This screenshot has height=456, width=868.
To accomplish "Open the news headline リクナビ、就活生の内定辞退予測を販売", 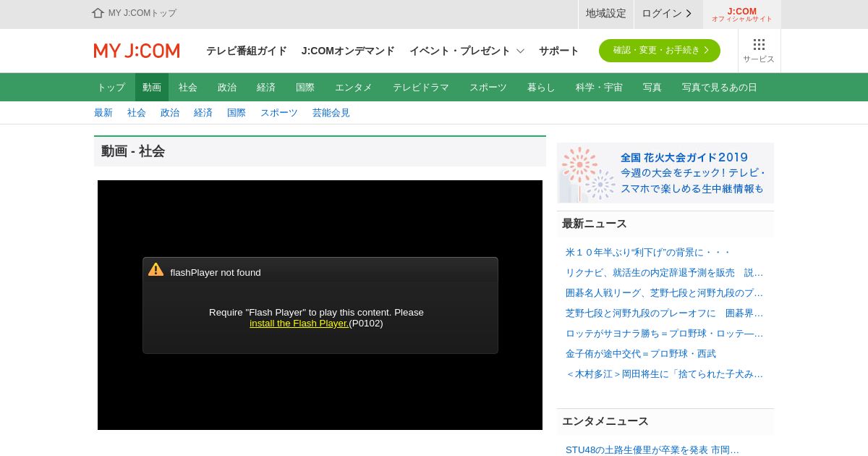I will click(x=664, y=273).
